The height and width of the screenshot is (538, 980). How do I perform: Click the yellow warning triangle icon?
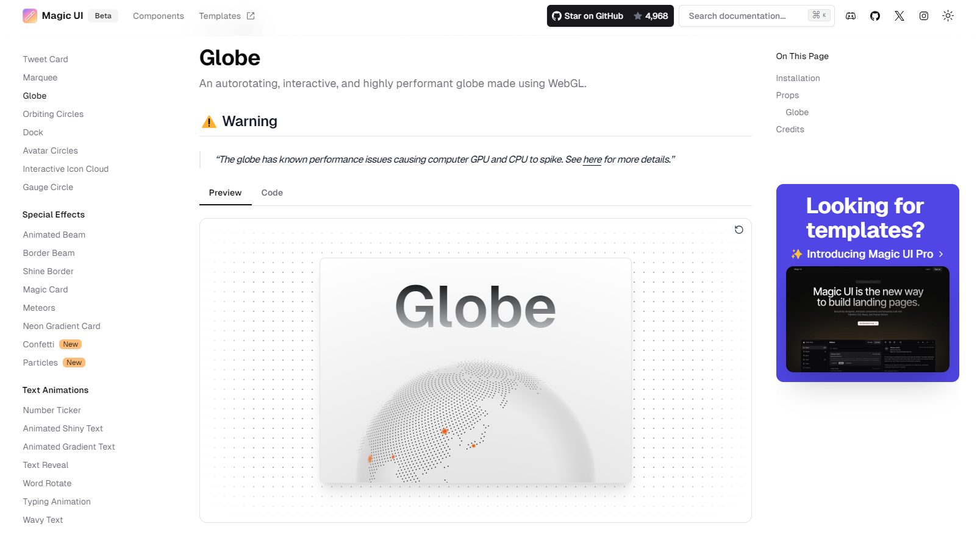tap(209, 122)
